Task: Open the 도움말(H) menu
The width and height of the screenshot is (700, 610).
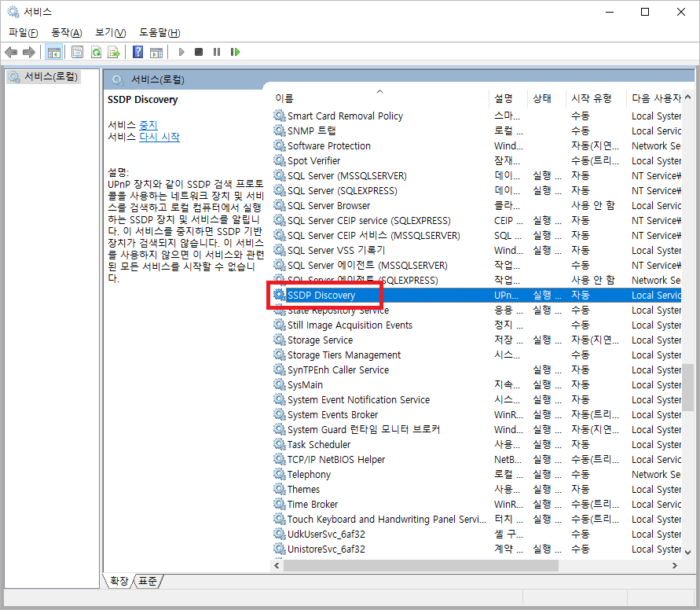Action: point(159,32)
